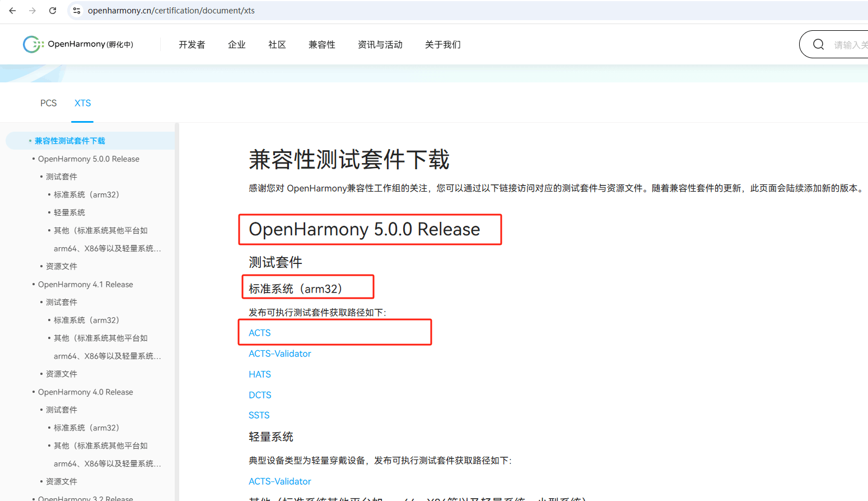Screen dimensions: 868x501
Task: Select 资源文件 under 5.0.0 Release in sidebar
Action: (62, 266)
